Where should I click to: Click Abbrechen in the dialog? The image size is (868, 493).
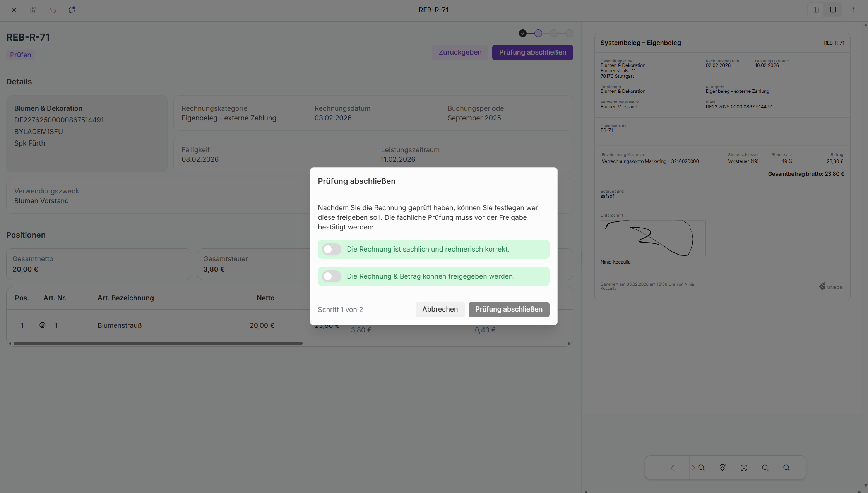pos(440,309)
